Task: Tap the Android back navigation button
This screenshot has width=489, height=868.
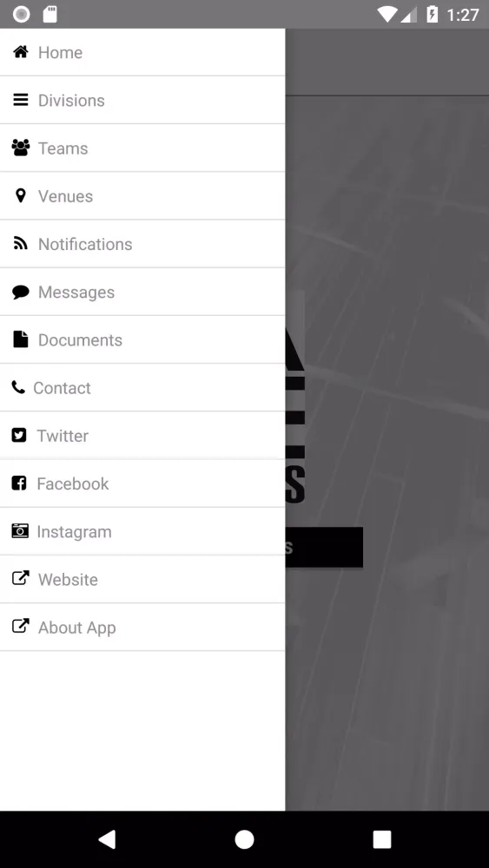Action: (107, 839)
